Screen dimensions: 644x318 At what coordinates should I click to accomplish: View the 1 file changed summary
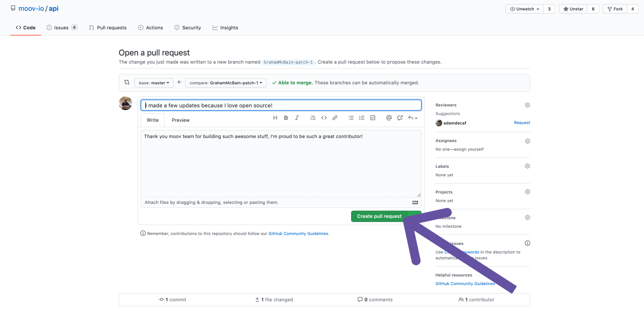[x=274, y=300]
